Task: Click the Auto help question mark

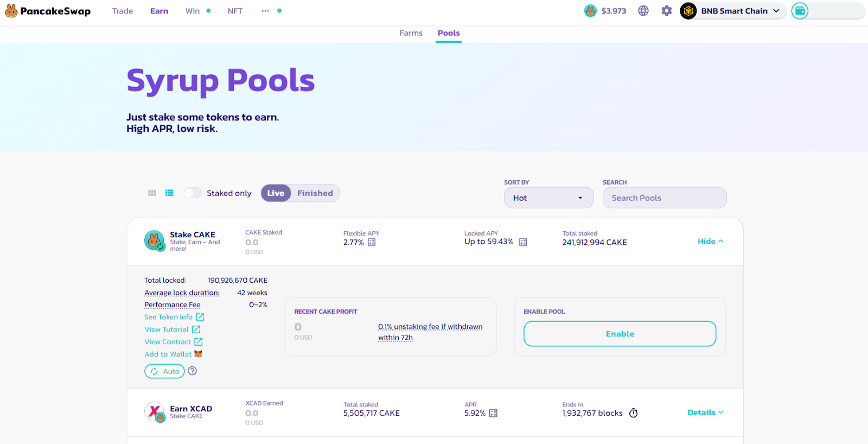Action: [x=192, y=371]
